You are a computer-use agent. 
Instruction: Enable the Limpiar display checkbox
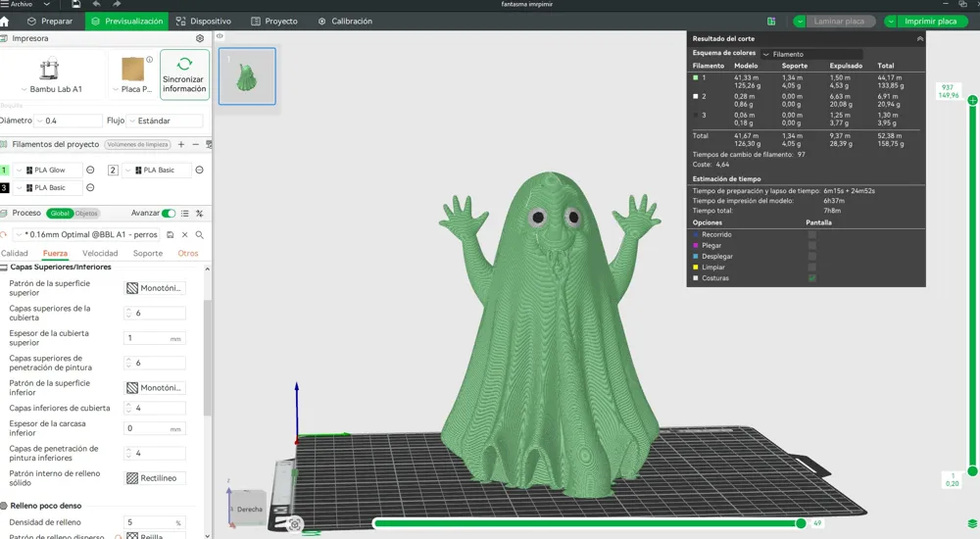(x=811, y=267)
